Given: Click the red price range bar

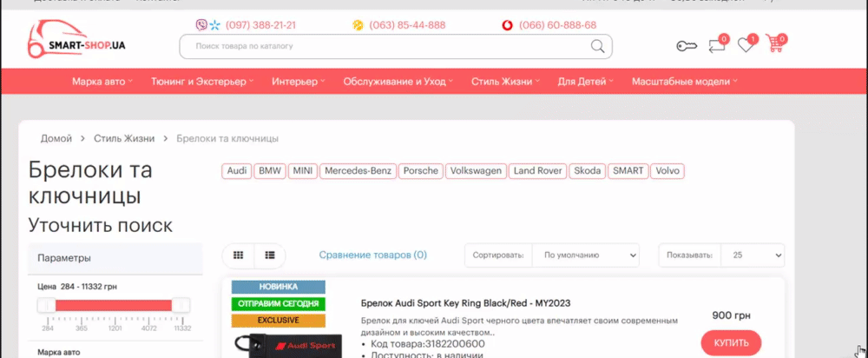Looking at the screenshot, I should pos(114,305).
